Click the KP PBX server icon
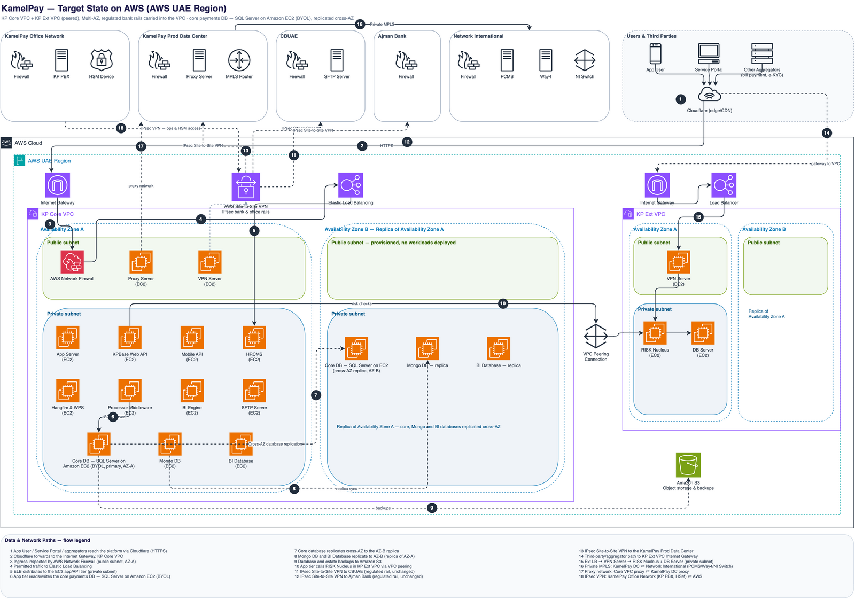This screenshot has height=616, width=855. (x=61, y=60)
